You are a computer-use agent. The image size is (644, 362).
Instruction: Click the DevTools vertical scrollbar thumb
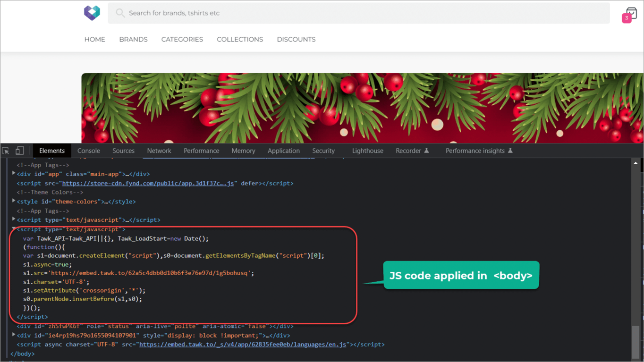coord(636,342)
